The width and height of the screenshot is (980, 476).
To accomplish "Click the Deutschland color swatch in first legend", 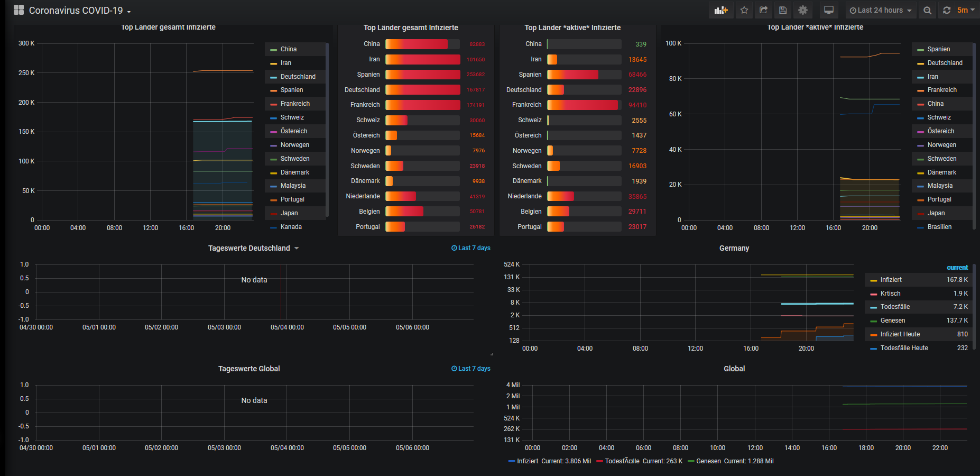I will pos(273,77).
